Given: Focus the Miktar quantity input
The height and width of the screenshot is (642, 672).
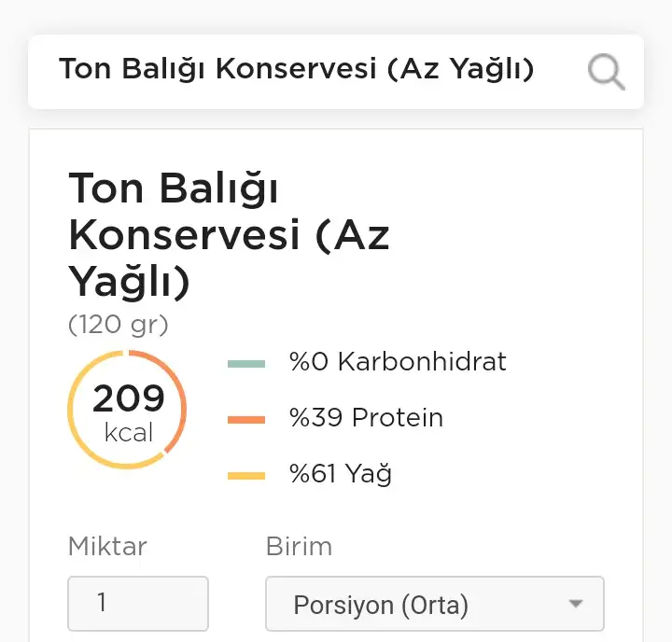Looking at the screenshot, I should 138,603.
